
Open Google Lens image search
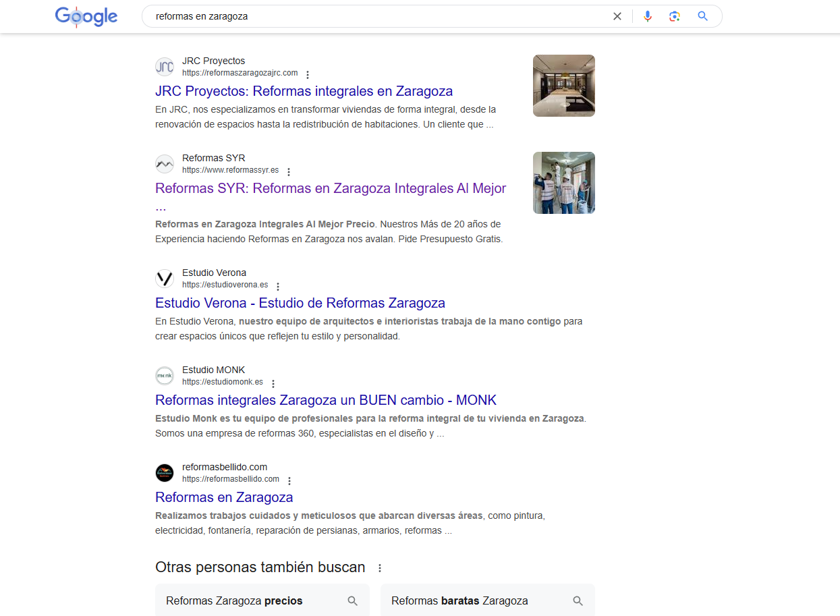674,16
